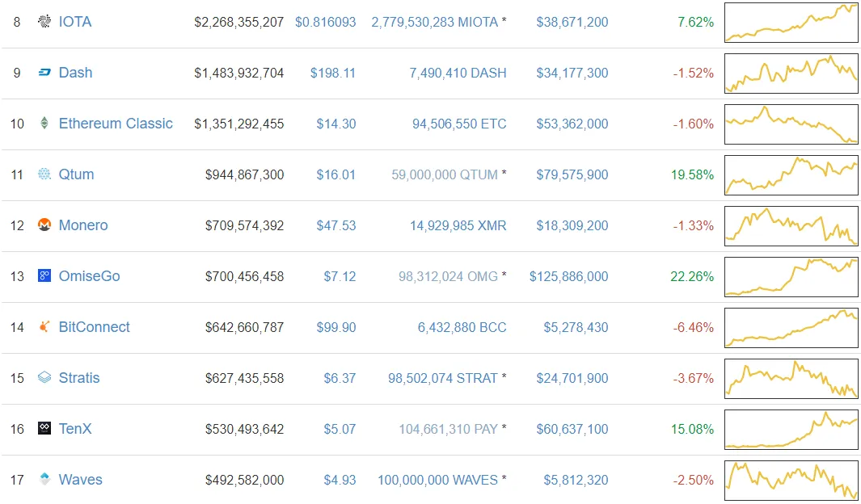Click Monero volume $18,309,200
Screen dimensions: 861x504
tap(572, 225)
